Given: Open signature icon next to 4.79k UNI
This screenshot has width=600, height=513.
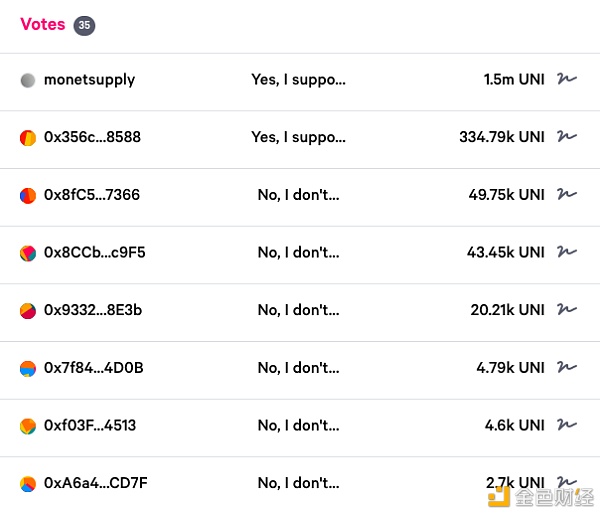Looking at the screenshot, I should [x=567, y=367].
